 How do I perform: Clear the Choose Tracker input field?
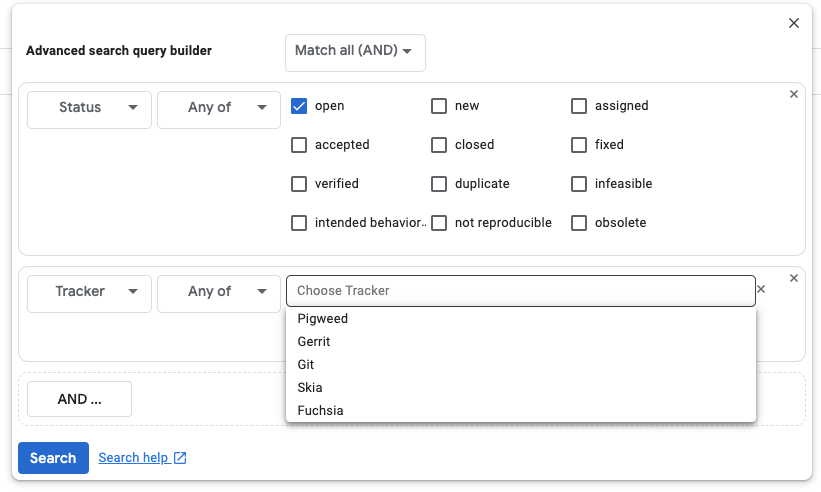[760, 290]
